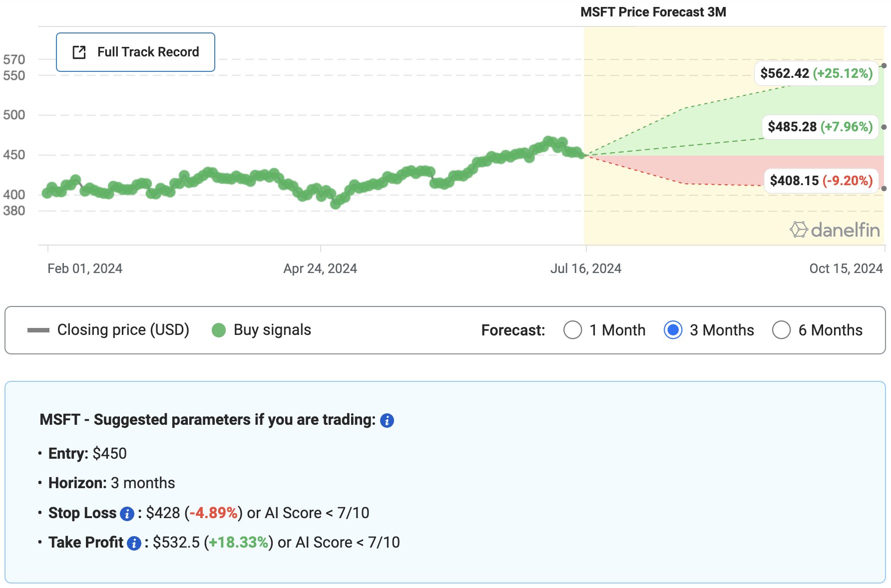
Task: Click the Stop Loss info icon
Action: (127, 514)
